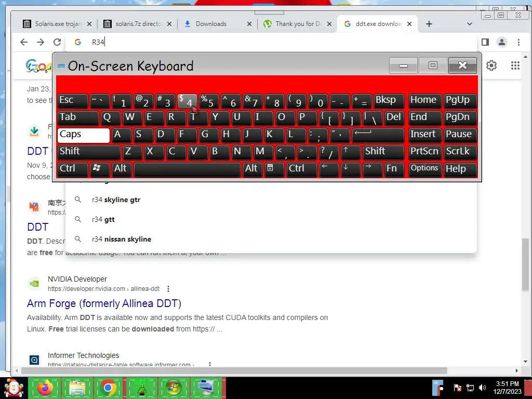The height and width of the screenshot is (399, 532).
Task: Open On-Screen Keyboard Options
Action: coord(424,169)
